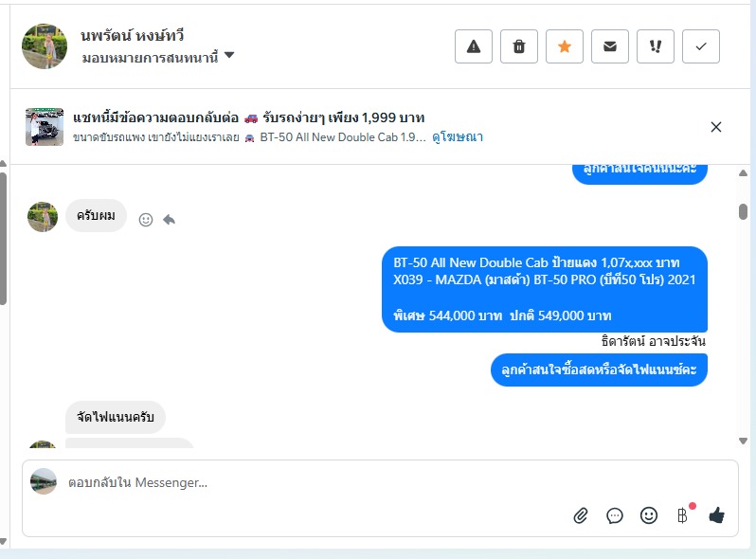React with emoji to ครับผม message
The image size is (756, 559).
[x=146, y=220]
